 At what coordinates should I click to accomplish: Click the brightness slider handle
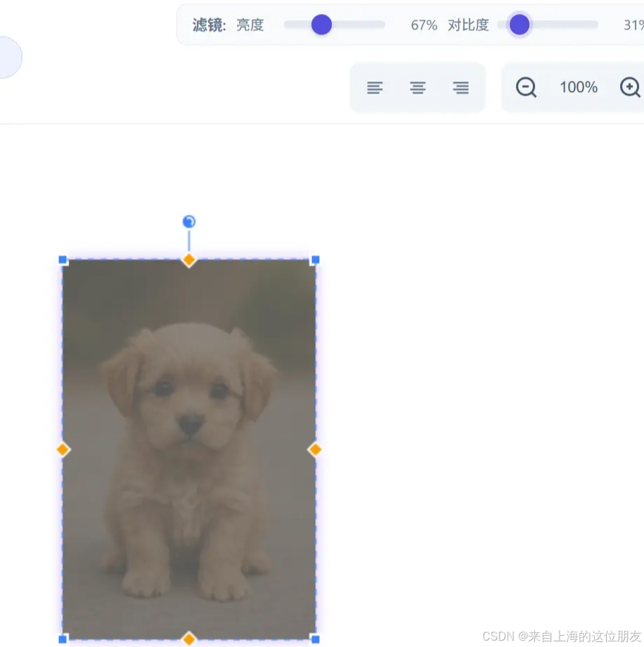click(x=321, y=25)
